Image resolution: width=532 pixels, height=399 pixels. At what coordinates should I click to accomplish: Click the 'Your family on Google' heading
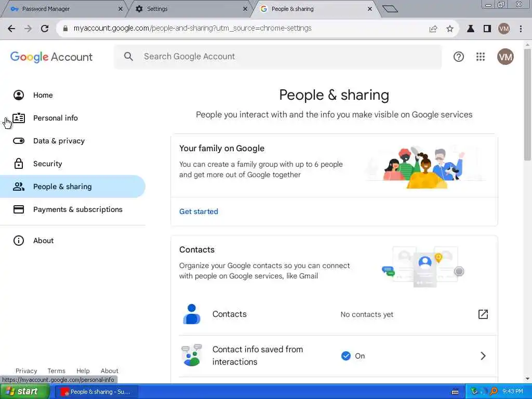pyautogui.click(x=221, y=148)
